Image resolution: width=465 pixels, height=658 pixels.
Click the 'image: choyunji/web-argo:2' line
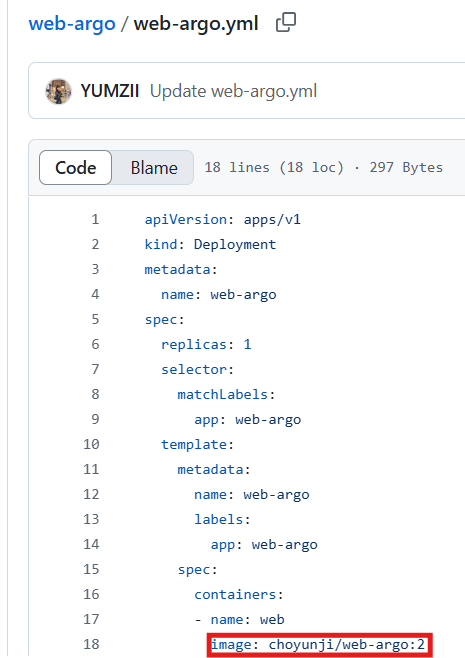pos(318,645)
